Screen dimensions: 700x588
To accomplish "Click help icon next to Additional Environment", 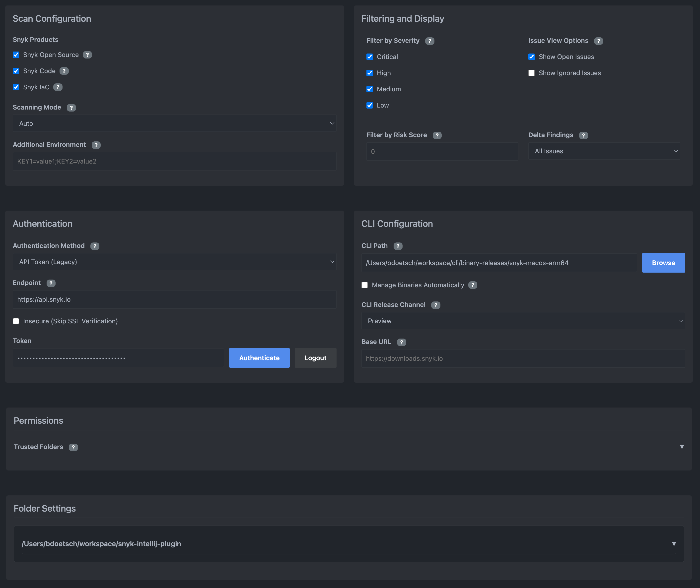I will coord(96,145).
